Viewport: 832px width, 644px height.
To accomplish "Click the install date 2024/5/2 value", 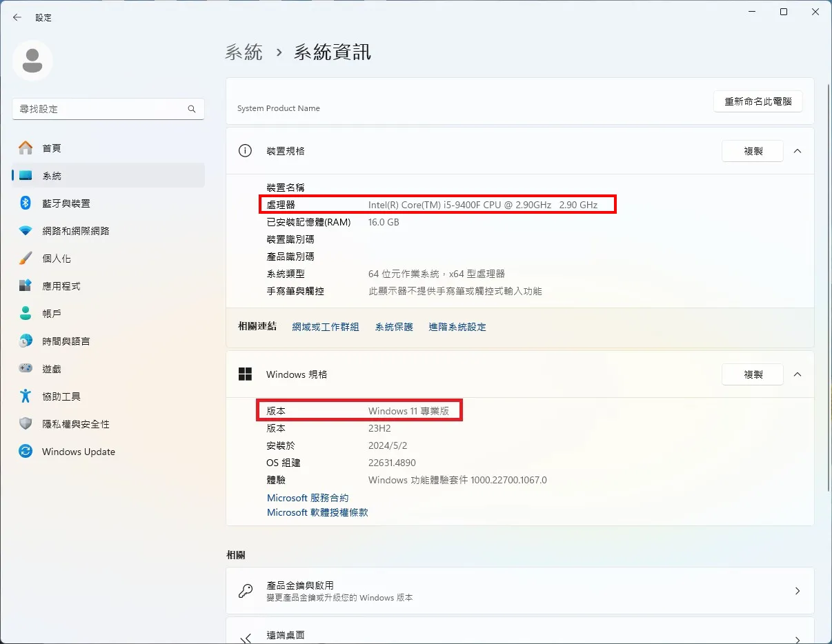I will click(x=388, y=445).
